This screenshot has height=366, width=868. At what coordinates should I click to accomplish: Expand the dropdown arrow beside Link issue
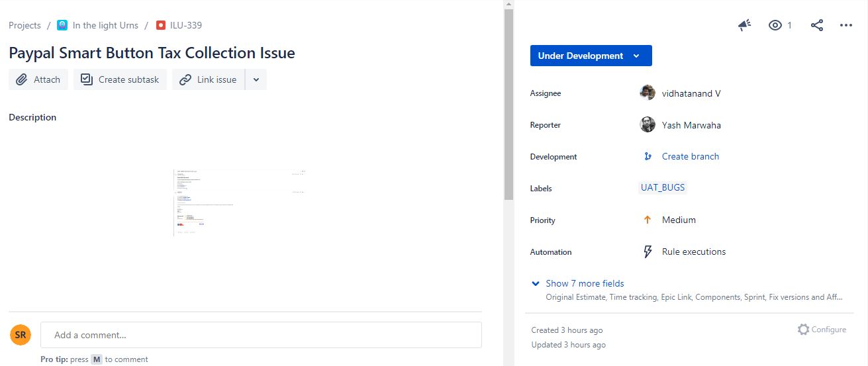coord(256,79)
